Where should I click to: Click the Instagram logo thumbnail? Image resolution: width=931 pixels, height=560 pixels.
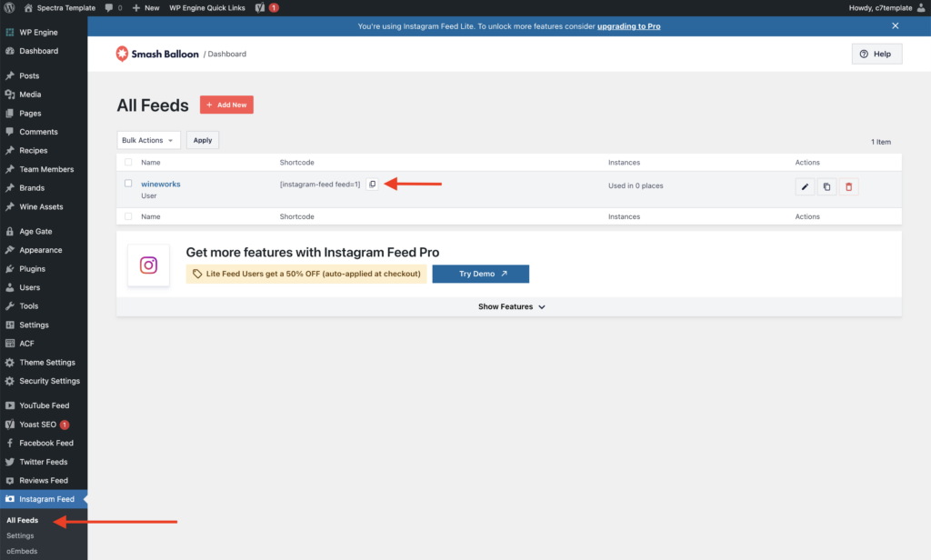(x=148, y=265)
